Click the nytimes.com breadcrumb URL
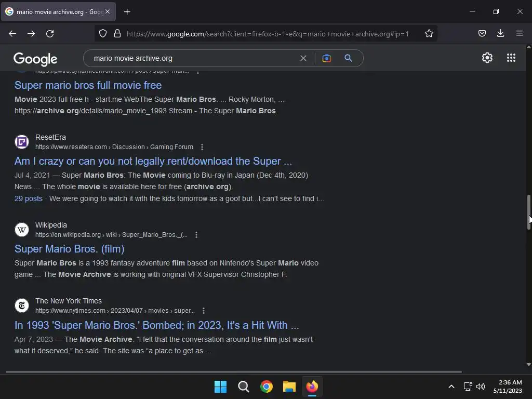The height and width of the screenshot is (399, 532). [115, 311]
